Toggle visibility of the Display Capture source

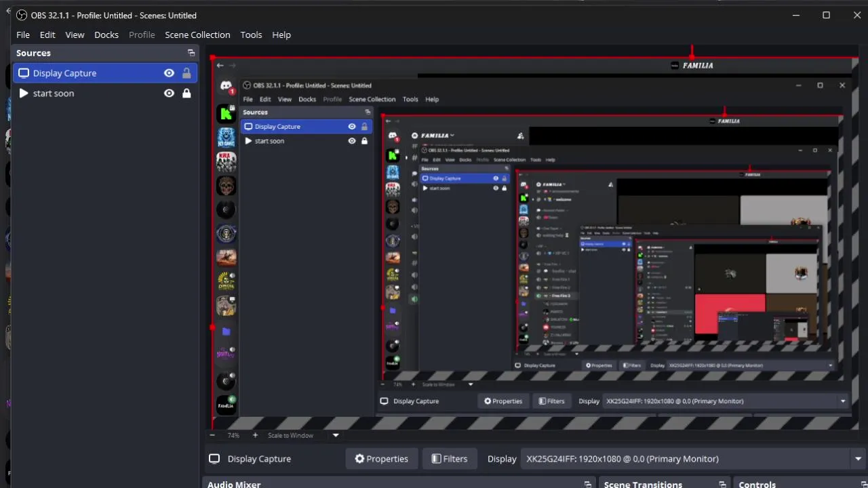(x=169, y=73)
